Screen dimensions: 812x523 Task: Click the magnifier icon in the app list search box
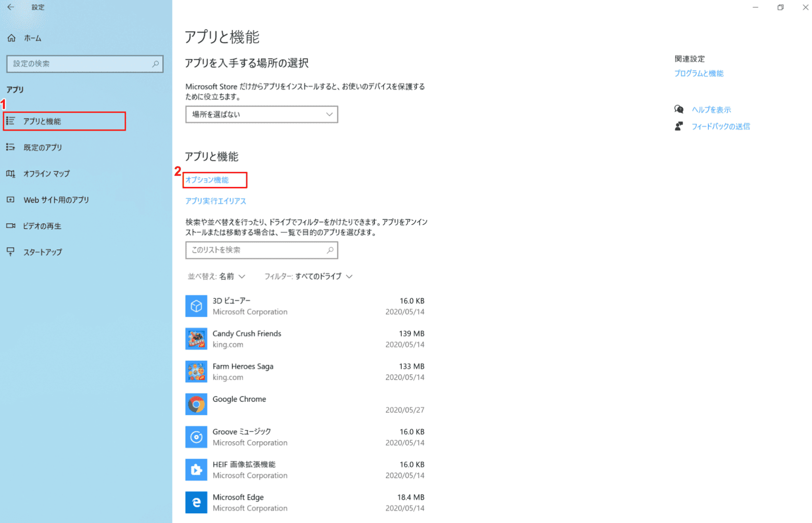(x=330, y=250)
